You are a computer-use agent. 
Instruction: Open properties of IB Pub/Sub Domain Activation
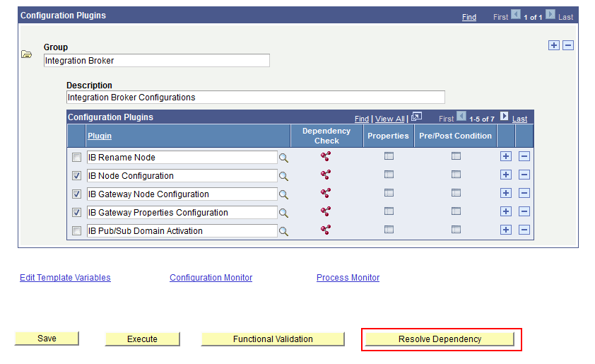(x=389, y=229)
